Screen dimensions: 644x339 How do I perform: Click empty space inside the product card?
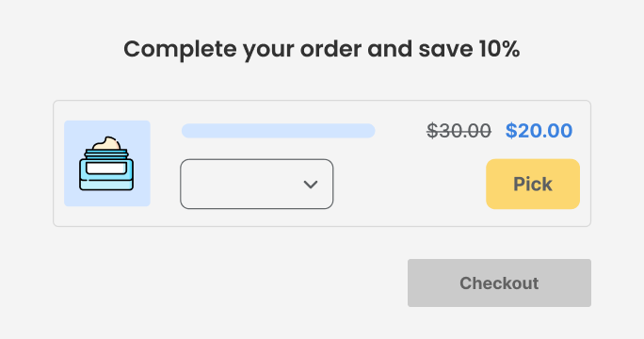[x=411, y=189]
